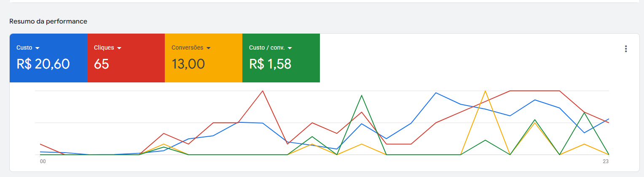Screen dimensions: 644x177
Task: Click the Custo metric label
Action: (x=24, y=48)
